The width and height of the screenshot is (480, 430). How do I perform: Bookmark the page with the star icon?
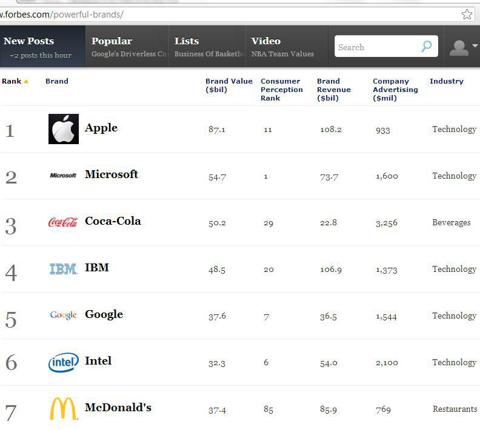point(467,14)
